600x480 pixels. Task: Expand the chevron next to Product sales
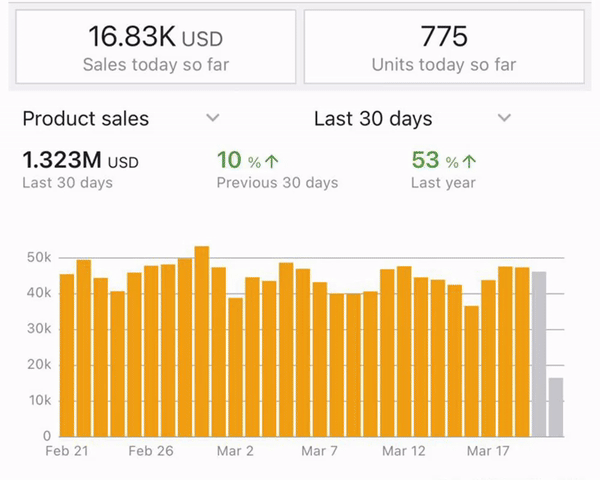coord(212,118)
